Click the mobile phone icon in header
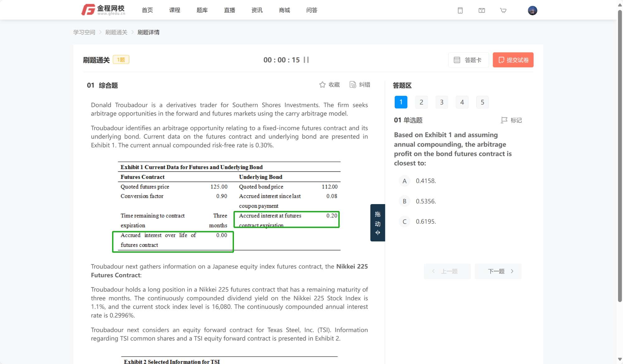623x364 pixels. pyautogui.click(x=460, y=11)
